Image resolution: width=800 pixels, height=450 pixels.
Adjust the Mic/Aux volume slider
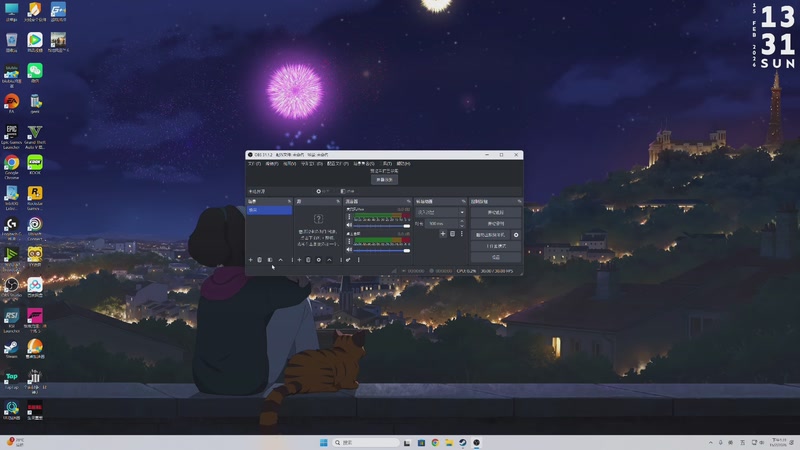pos(381,226)
